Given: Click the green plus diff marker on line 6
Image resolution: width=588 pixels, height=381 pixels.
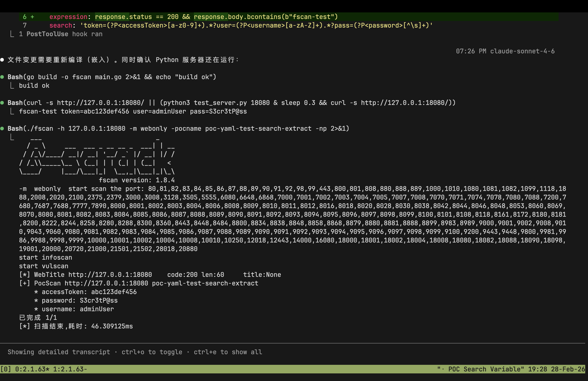Looking at the screenshot, I should (x=32, y=17).
